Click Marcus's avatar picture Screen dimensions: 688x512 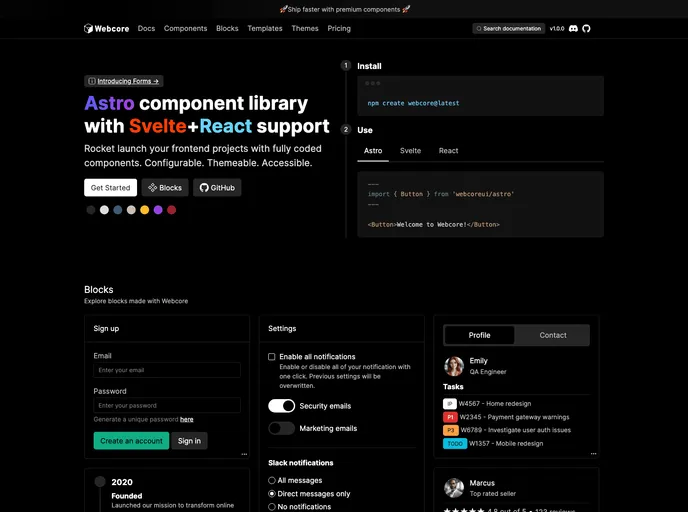click(x=454, y=488)
